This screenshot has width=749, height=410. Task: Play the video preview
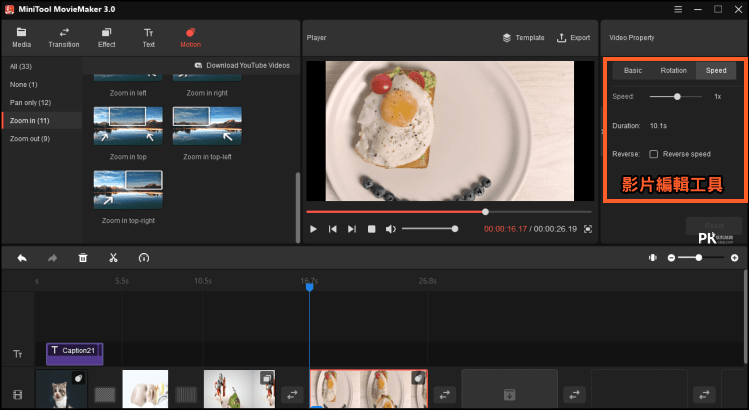313,229
